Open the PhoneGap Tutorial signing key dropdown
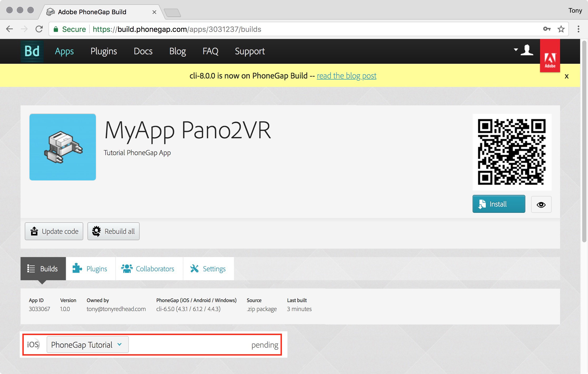 coord(87,345)
